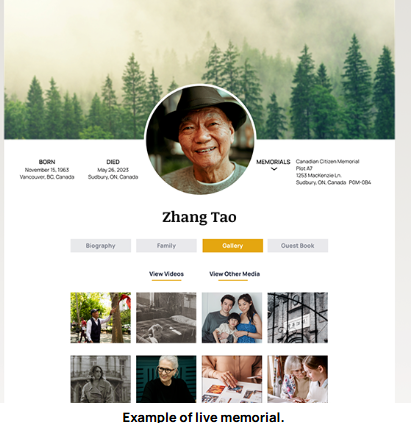Open photo of gray-haired woman with glasses
Screen dimensions: 411x423
tap(166, 379)
